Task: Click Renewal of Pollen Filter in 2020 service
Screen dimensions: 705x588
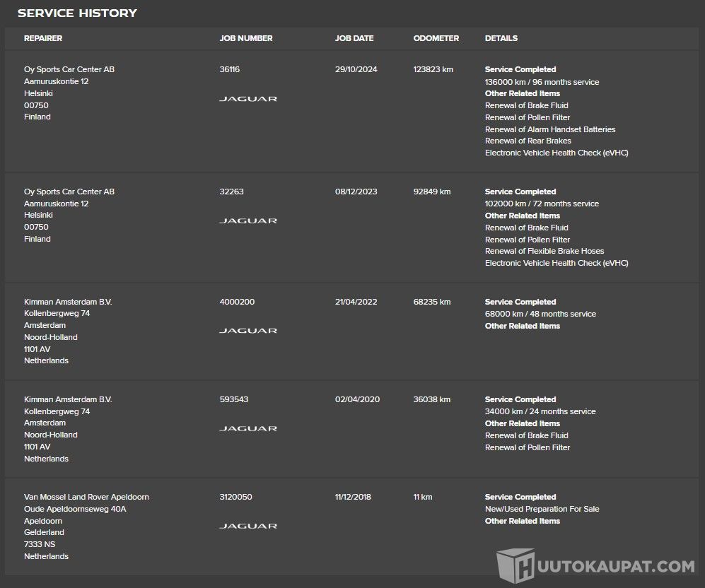Action: (528, 447)
